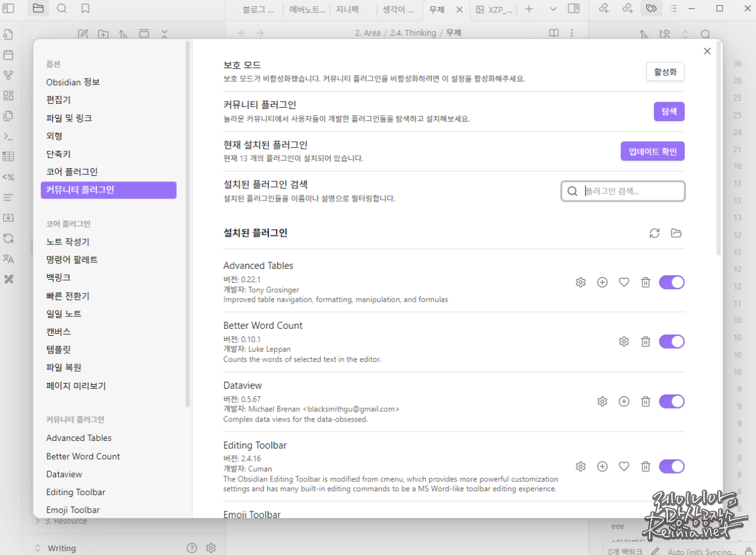Add a new tab with plus icon
The height and width of the screenshot is (555, 756).
point(529,9)
